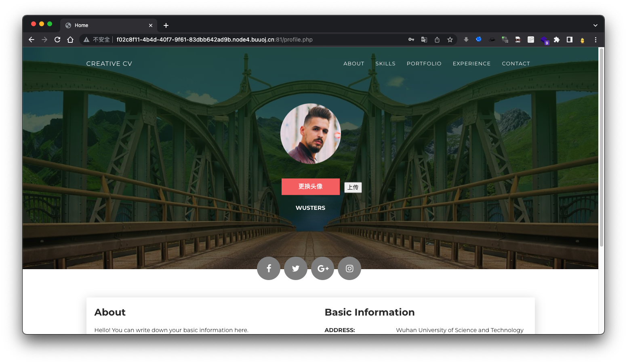Reload the current page
Image resolution: width=627 pixels, height=364 pixels.
coord(57,40)
